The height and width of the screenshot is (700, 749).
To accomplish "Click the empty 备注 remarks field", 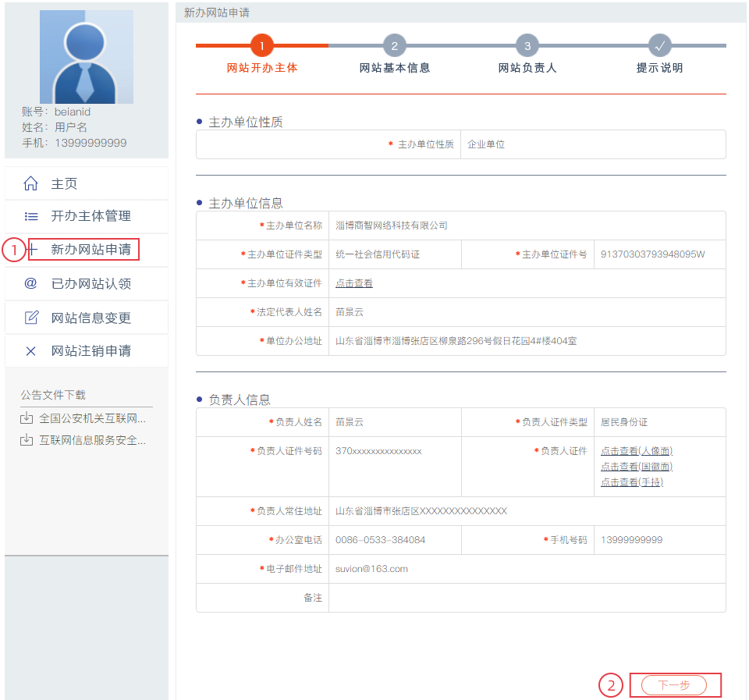I will click(527, 598).
